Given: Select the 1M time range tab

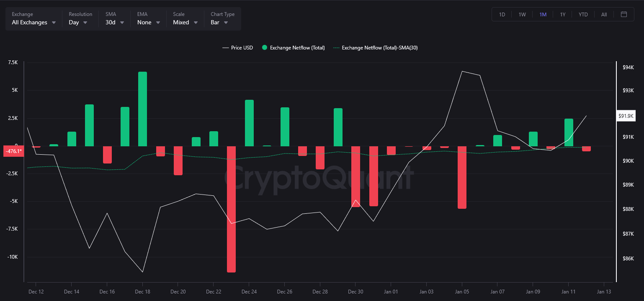Looking at the screenshot, I should [543, 14].
